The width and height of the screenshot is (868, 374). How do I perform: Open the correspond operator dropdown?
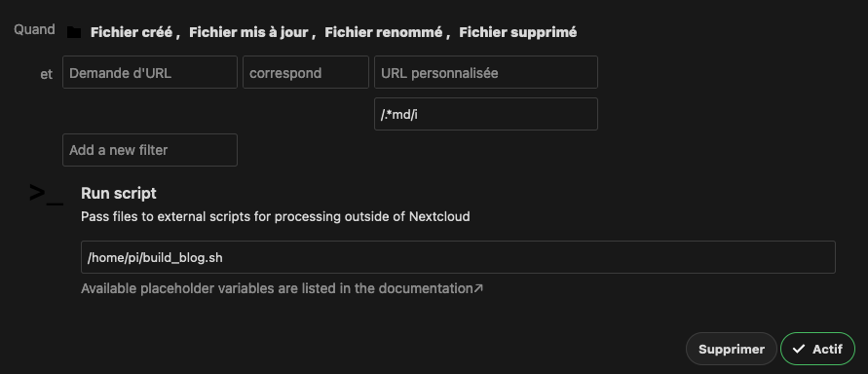click(306, 72)
